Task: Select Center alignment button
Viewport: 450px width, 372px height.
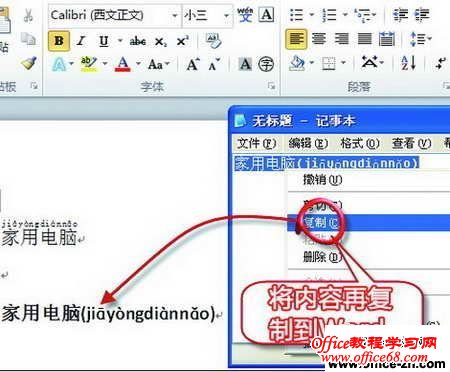Action: tap(319, 39)
